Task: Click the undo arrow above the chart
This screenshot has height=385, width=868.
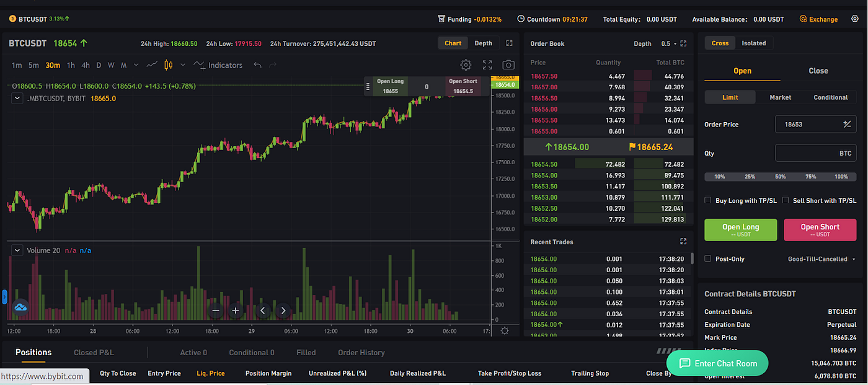Action: (257, 64)
